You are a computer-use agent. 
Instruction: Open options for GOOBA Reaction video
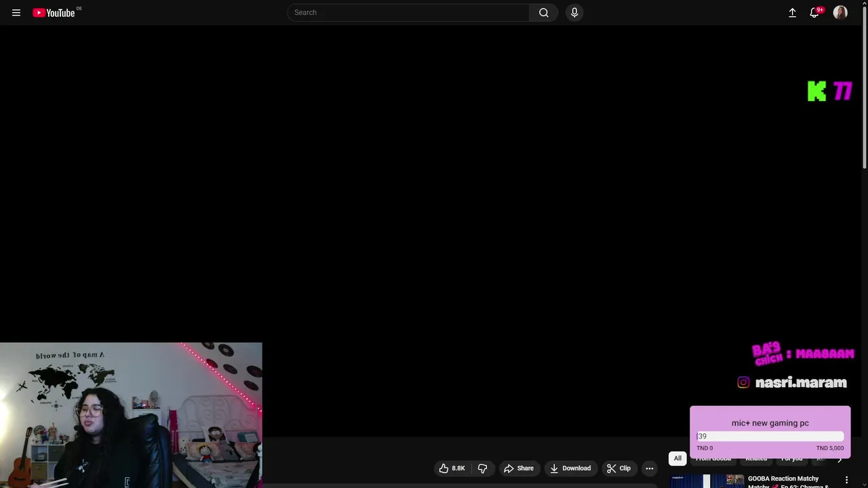(x=846, y=480)
